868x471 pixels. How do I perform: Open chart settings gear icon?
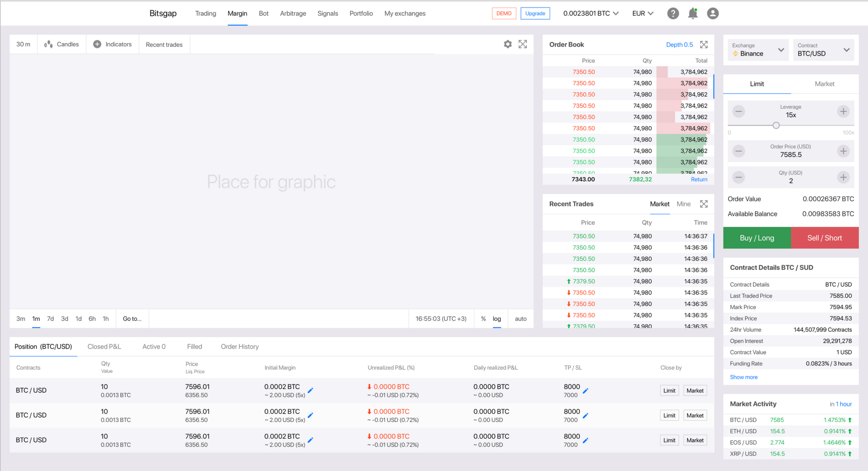[508, 44]
